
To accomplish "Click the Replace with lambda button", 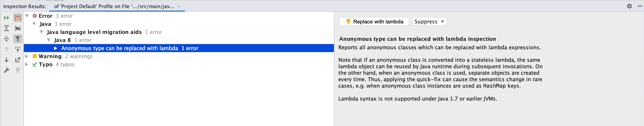I will tap(374, 22).
